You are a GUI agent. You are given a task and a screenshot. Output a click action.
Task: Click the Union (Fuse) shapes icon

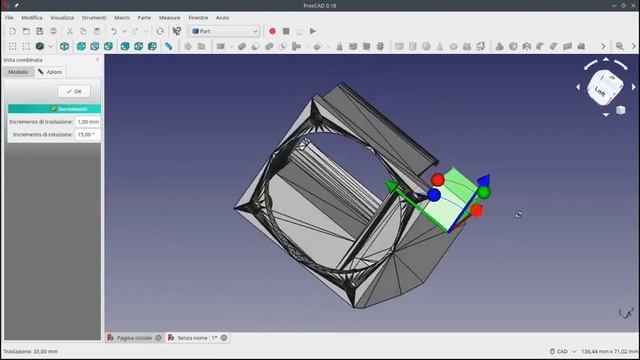(x=269, y=46)
